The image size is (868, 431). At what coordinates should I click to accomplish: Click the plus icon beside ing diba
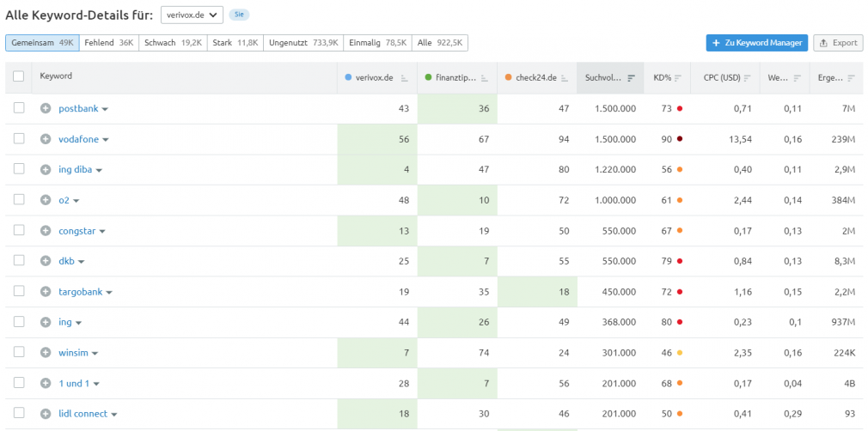coord(46,169)
